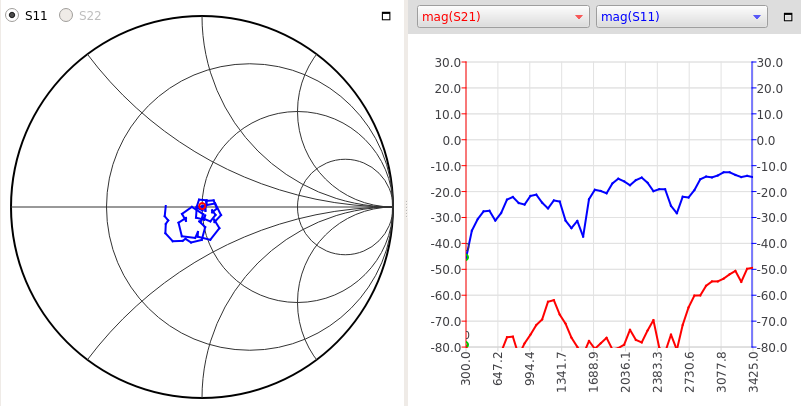Click the 2383.3 frequency axis label

tap(656, 371)
